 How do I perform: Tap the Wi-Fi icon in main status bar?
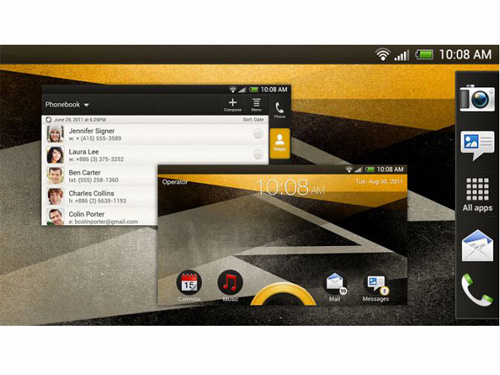click(383, 54)
